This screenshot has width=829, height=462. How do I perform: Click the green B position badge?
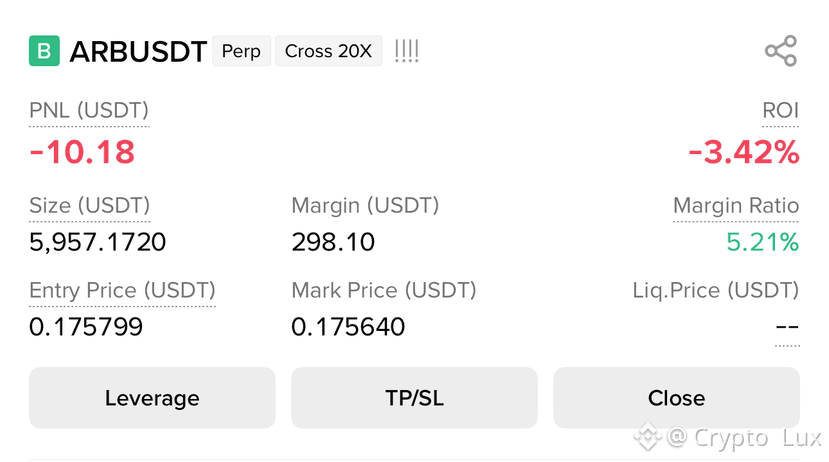tap(44, 51)
